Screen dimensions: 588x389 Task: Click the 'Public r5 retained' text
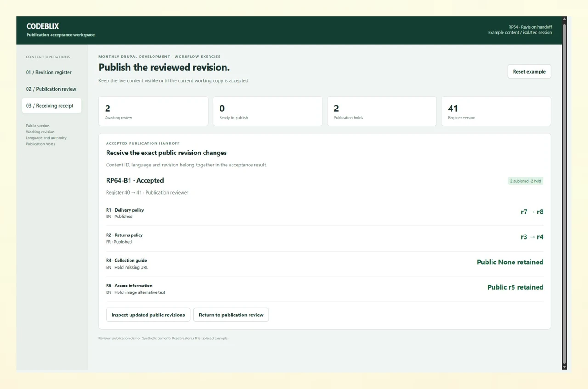pyautogui.click(x=515, y=287)
